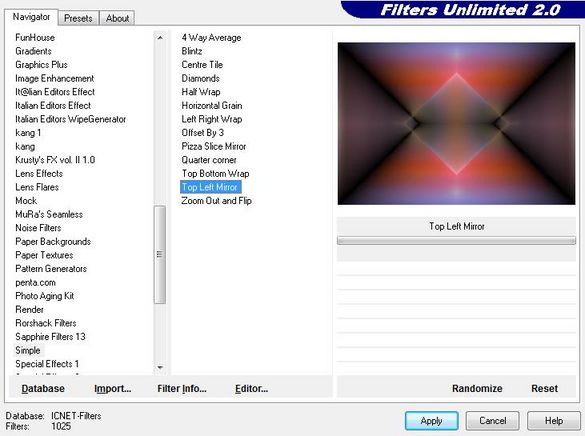This screenshot has height=436, width=585.
Task: Click the category list scroll down arrow
Action: click(160, 368)
